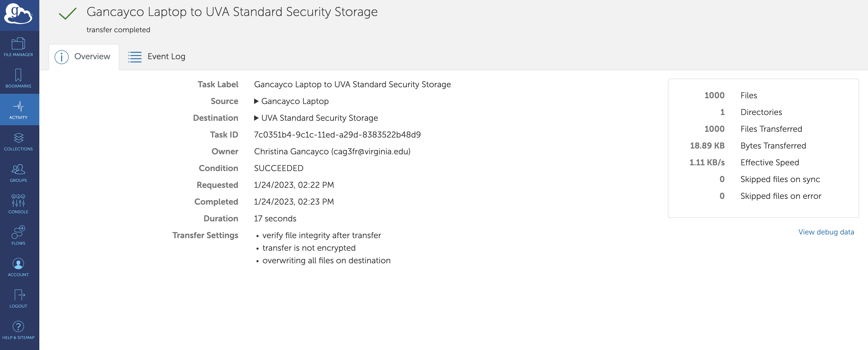The image size is (868, 350).
Task: Select the Overview tab
Action: tap(84, 57)
